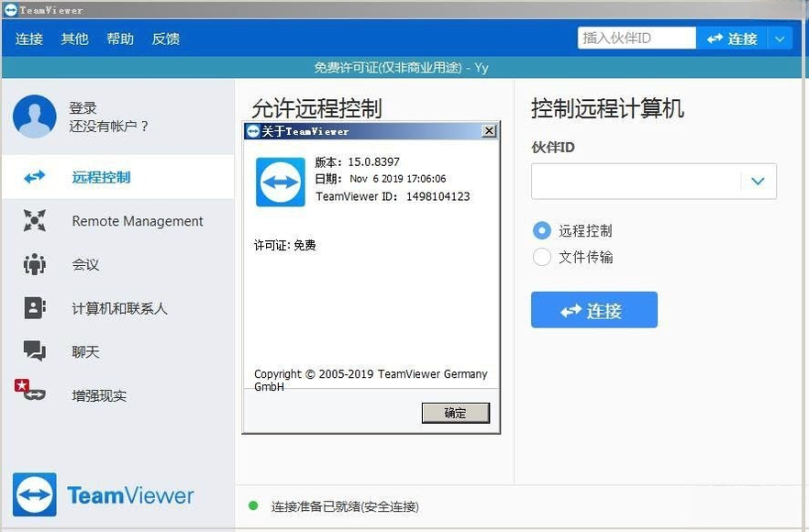
Task: Click the remote control arrows sidebar icon
Action: 35,177
